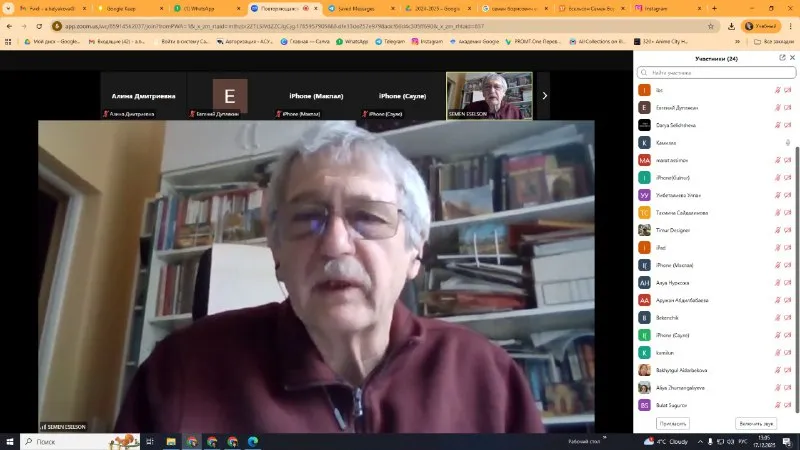Open File Explorer from the taskbar

(x=170, y=441)
